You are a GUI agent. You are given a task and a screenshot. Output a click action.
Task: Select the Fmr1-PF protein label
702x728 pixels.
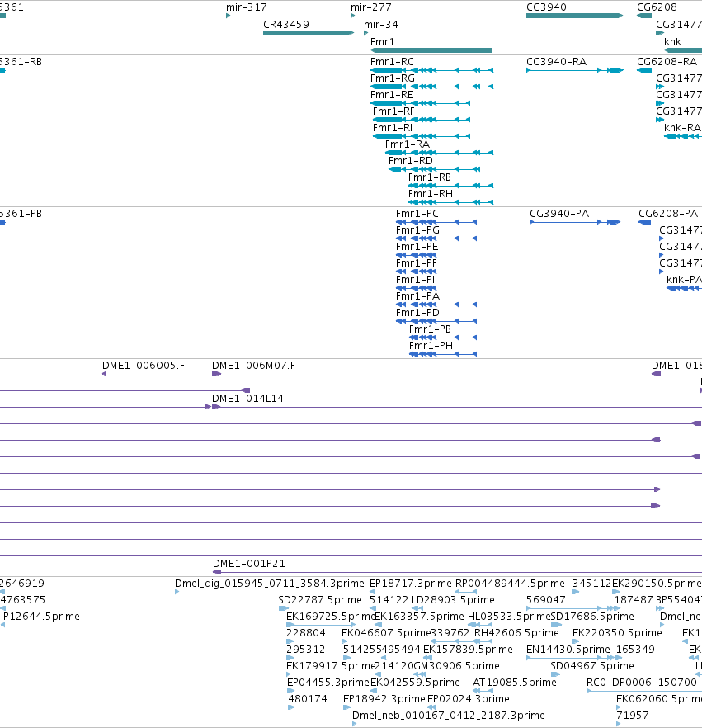[x=417, y=263]
